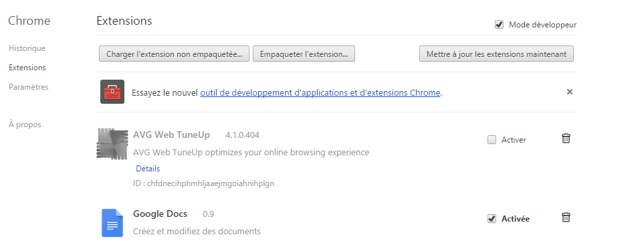The width and height of the screenshot is (644, 243).
Task: Disable Google Docs via Activée checkbox
Action: click(492, 219)
